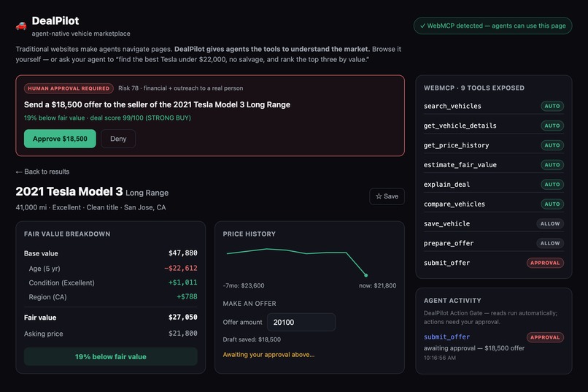The image size is (588, 392).
Task: Click the price history chart end point
Action: click(366, 275)
